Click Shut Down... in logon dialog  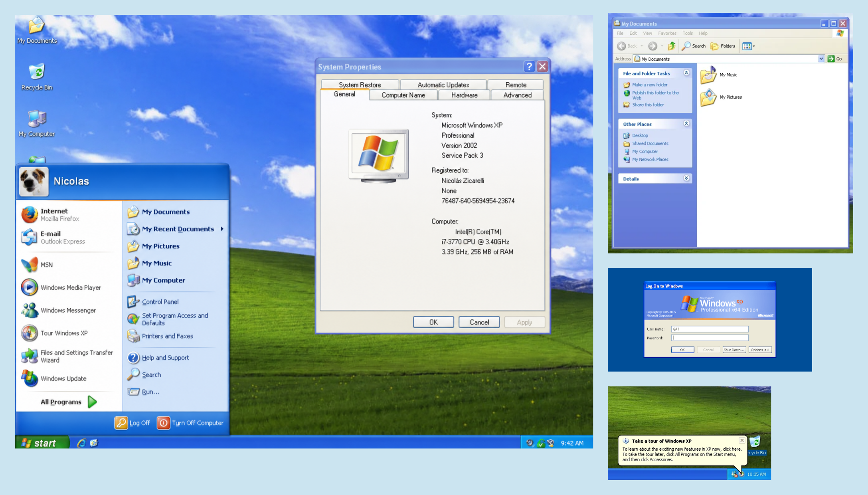(x=734, y=350)
